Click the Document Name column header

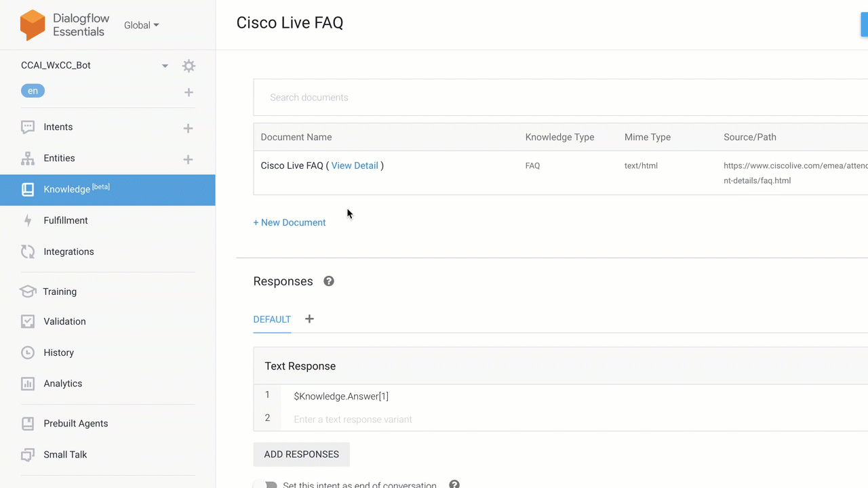click(296, 137)
